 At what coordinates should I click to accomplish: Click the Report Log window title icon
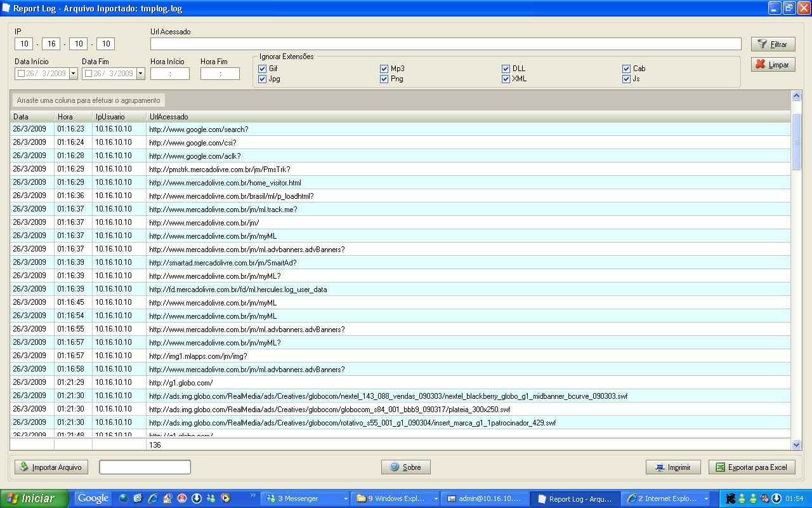click(x=6, y=8)
